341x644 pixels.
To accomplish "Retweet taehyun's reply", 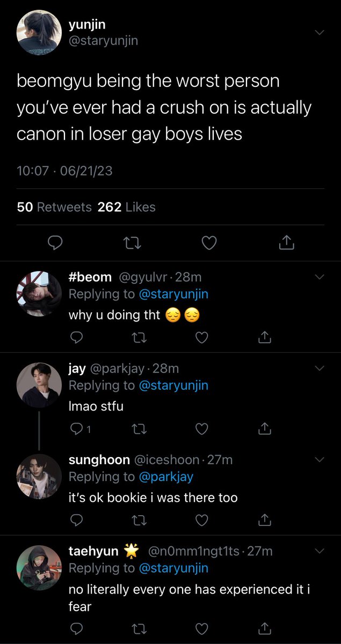I will 139,628.
